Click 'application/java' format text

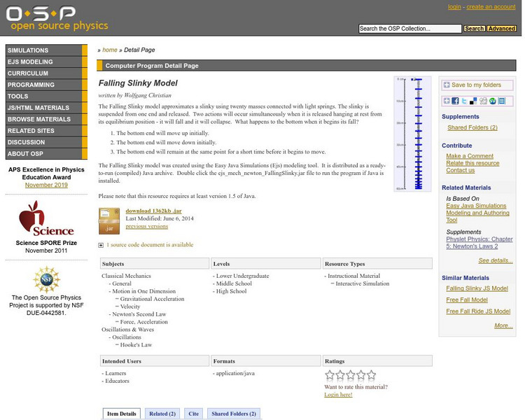[235, 373]
